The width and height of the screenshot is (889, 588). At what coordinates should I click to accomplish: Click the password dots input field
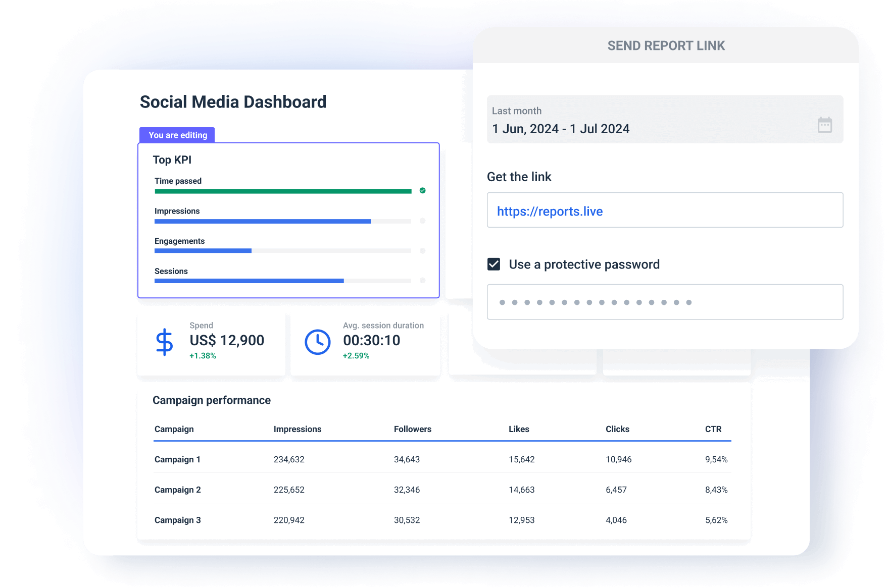click(665, 302)
